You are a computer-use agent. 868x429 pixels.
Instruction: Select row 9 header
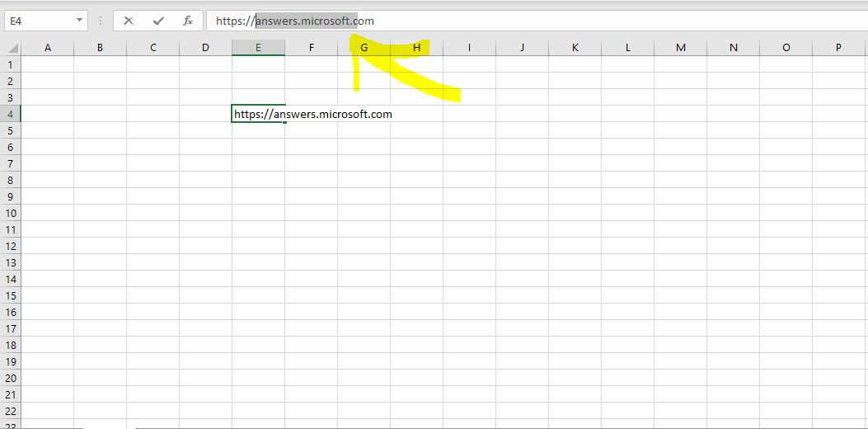[10, 196]
